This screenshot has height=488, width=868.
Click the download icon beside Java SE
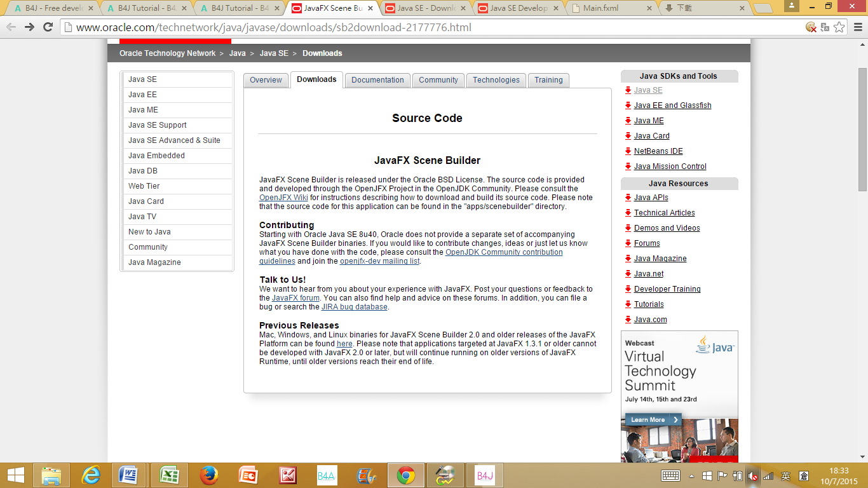[628, 90]
